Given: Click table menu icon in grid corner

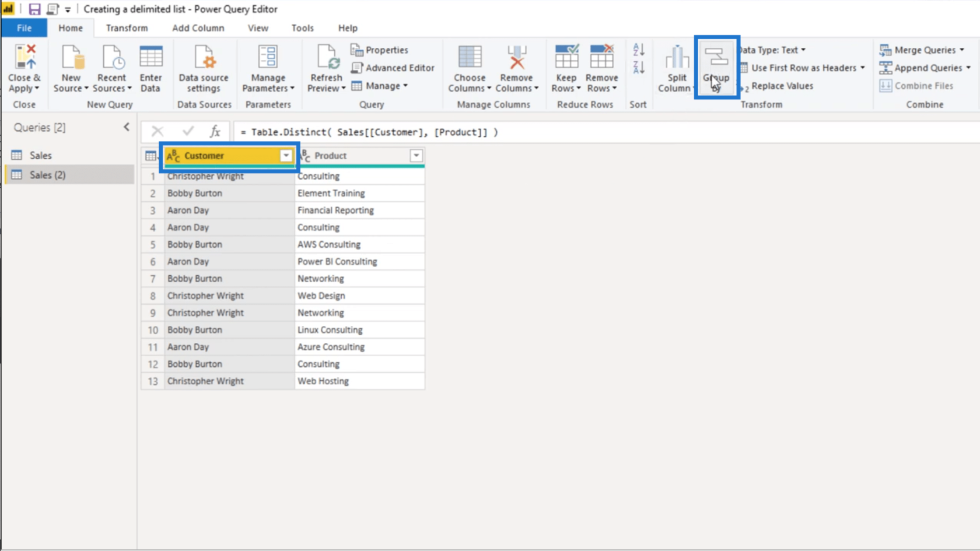Looking at the screenshot, I should coord(150,156).
